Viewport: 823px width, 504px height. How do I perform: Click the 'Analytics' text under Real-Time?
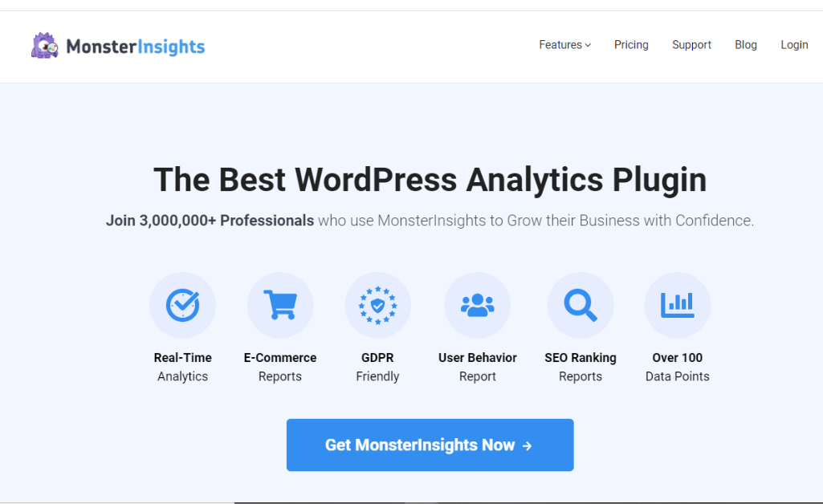[x=182, y=376]
